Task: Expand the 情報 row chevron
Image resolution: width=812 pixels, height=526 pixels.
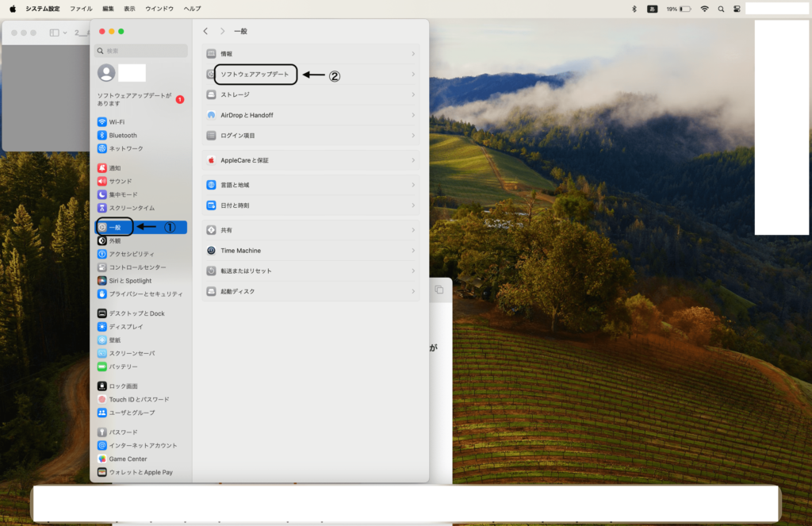Action: tap(413, 54)
